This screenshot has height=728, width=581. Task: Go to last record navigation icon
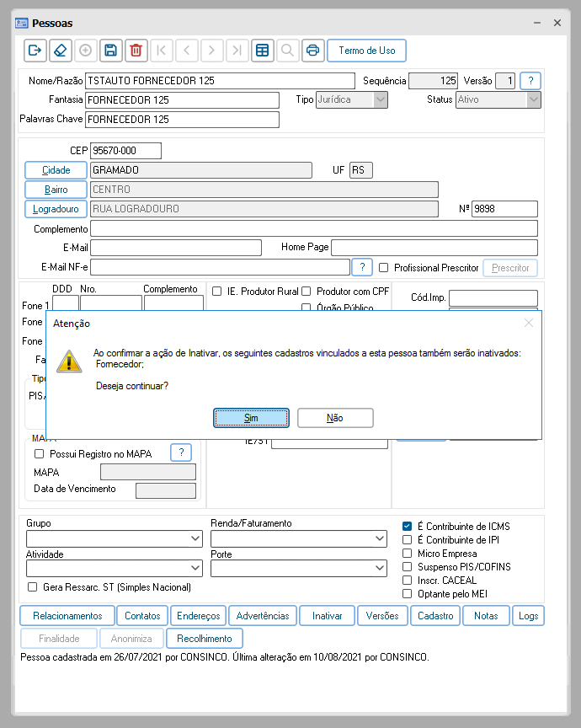[x=237, y=51]
